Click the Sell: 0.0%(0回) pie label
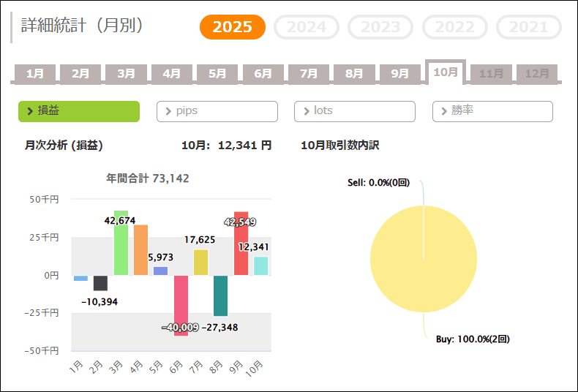The width and height of the screenshot is (578, 392). pos(378,182)
